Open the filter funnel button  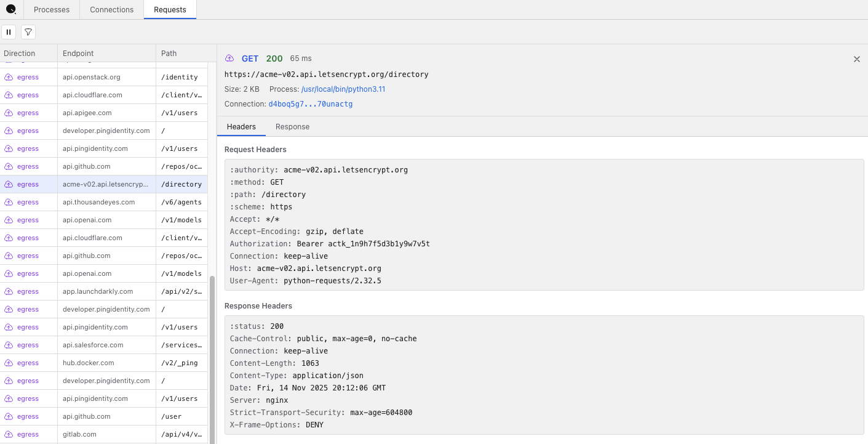pyautogui.click(x=28, y=32)
